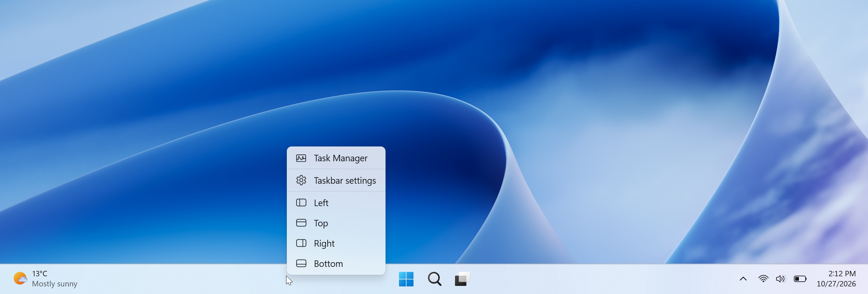Open Task View icon on taskbar
868x294 pixels.
coord(462,279)
